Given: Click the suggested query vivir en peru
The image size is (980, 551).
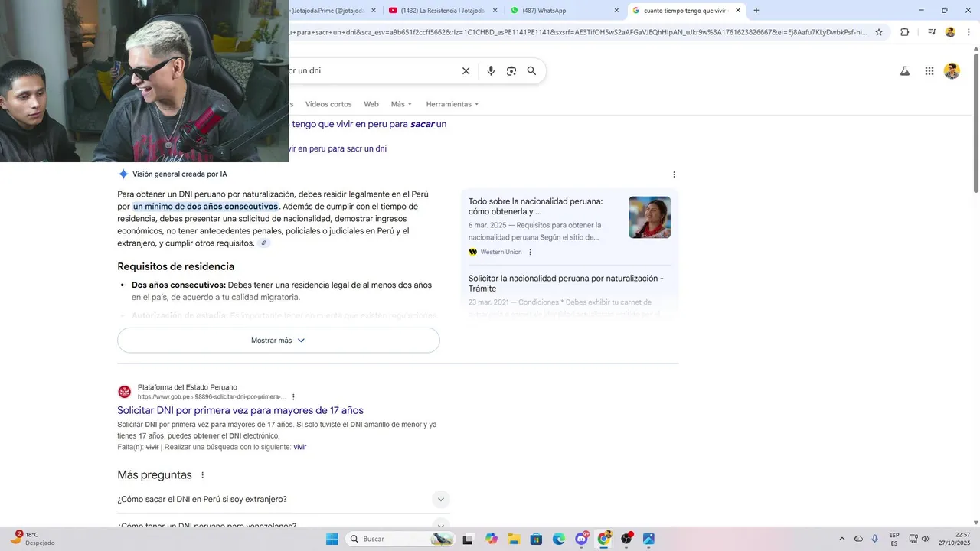Looking at the screenshot, I should (x=338, y=149).
